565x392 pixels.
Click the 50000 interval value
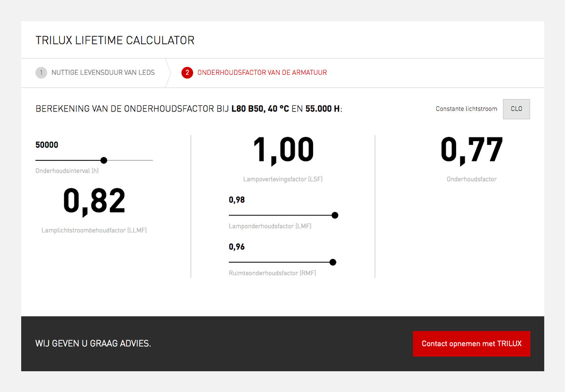point(47,145)
